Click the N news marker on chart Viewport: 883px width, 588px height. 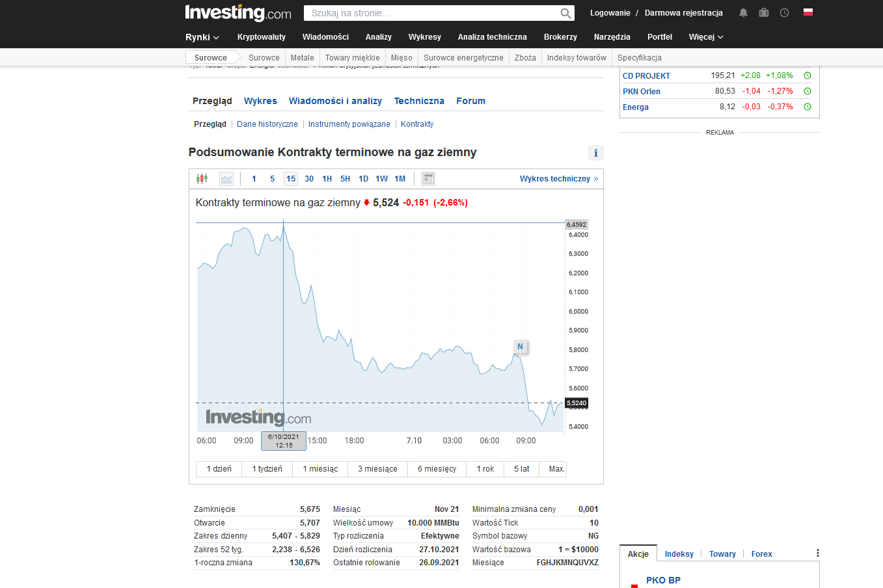520,347
